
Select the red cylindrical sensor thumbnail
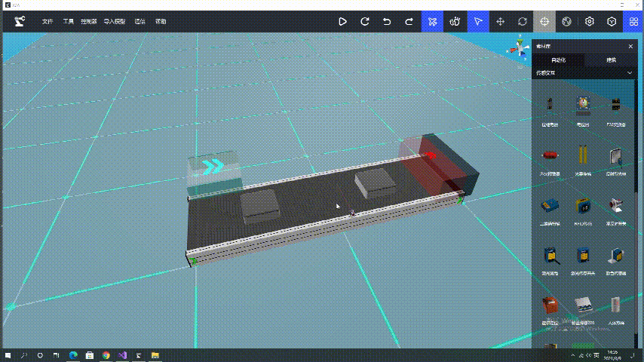[550, 155]
